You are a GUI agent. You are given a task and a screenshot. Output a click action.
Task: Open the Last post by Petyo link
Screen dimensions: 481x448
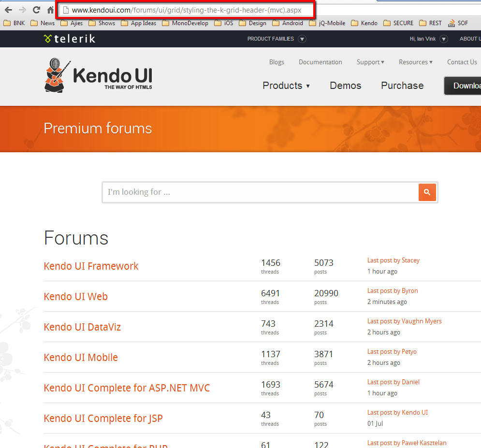pyautogui.click(x=392, y=351)
